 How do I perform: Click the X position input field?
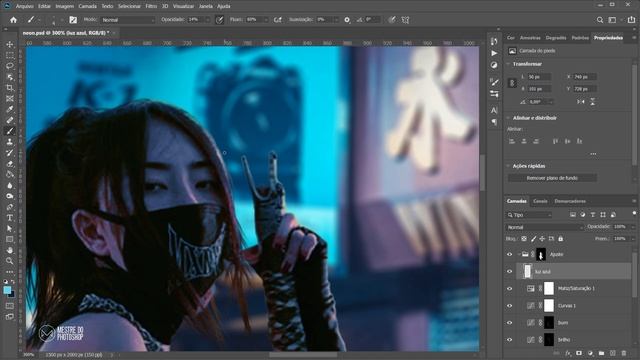584,77
